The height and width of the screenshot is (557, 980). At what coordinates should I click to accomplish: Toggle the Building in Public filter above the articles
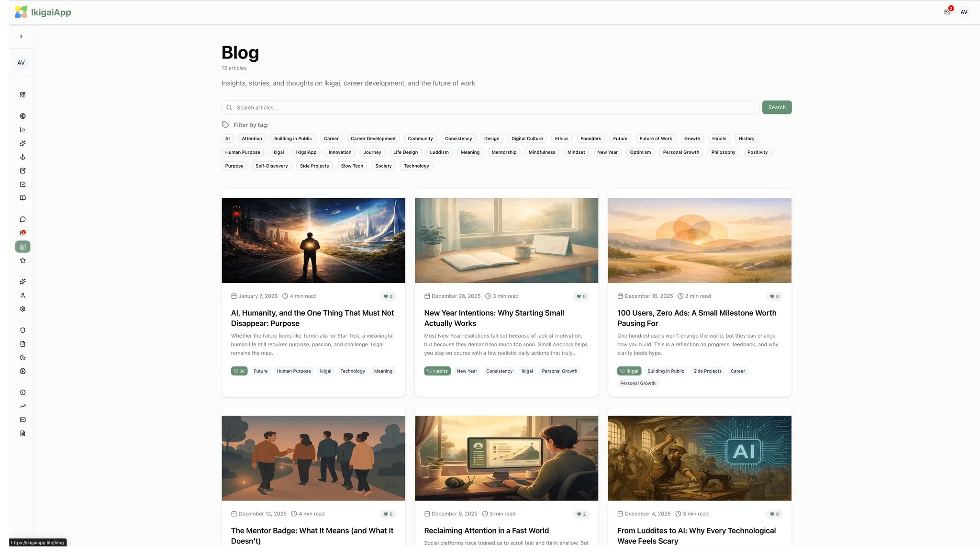click(293, 138)
